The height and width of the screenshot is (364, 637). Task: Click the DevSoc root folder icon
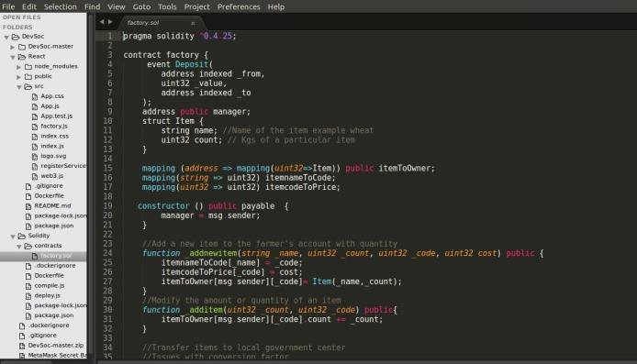point(16,37)
